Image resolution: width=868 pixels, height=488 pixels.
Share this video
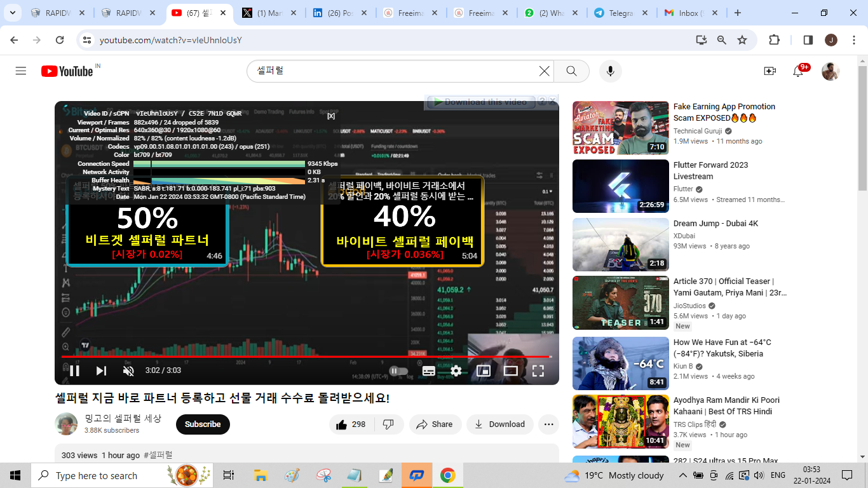pos(435,424)
